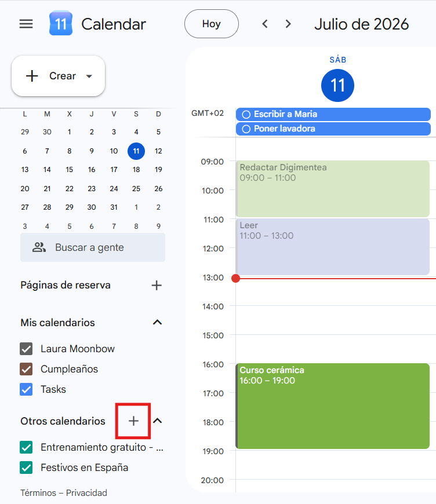Image resolution: width=436 pixels, height=504 pixels.
Task: Go to next day arrow
Action: (288, 24)
